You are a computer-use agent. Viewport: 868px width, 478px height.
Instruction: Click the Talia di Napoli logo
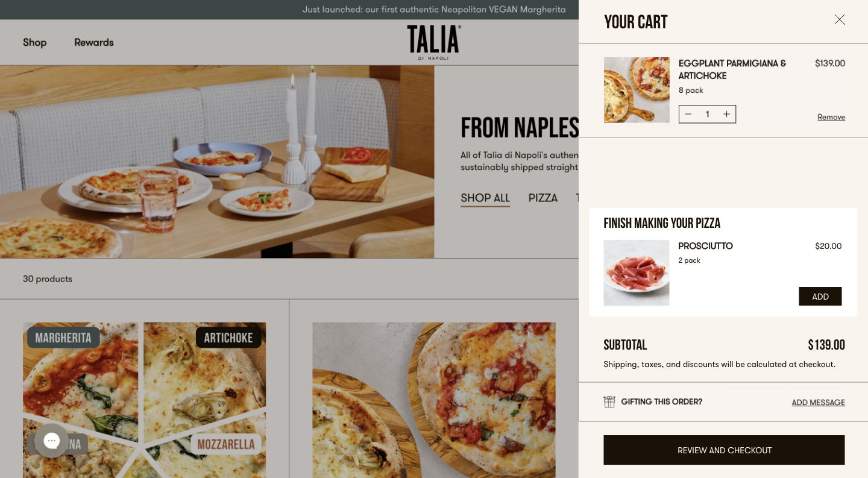pos(434,42)
